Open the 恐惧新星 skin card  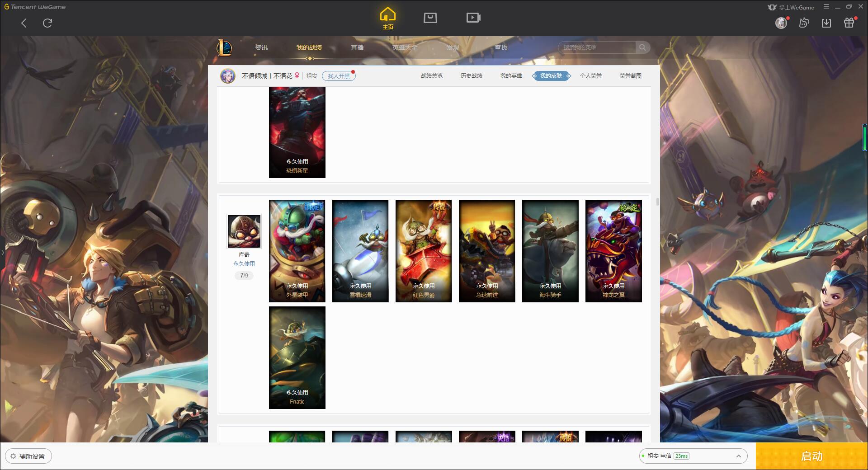click(x=297, y=132)
